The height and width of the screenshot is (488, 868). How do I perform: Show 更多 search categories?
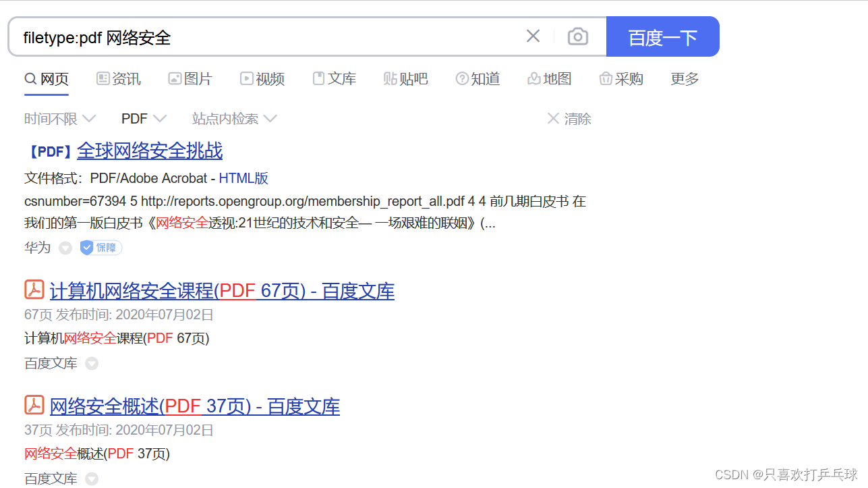[x=685, y=79]
